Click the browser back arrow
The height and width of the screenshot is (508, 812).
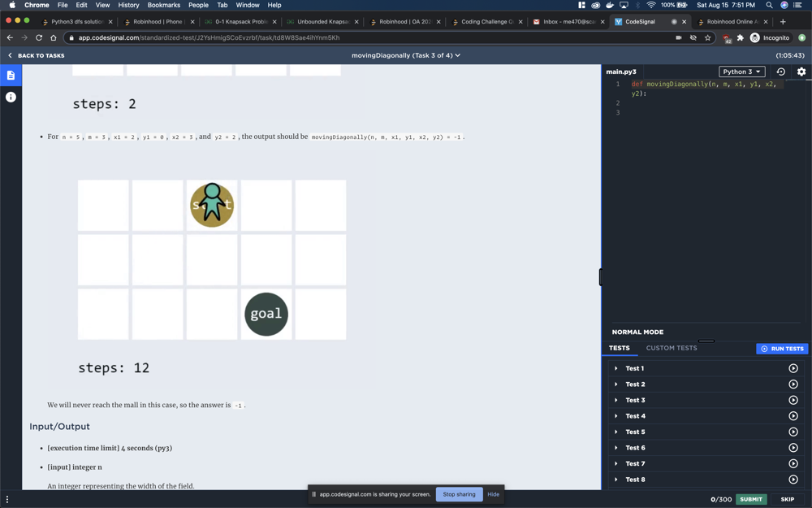(x=10, y=37)
